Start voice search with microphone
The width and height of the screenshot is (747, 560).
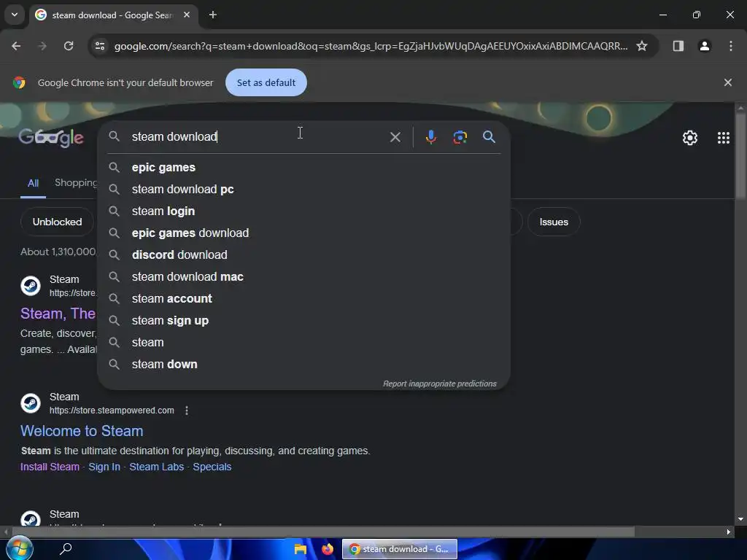[x=430, y=137]
